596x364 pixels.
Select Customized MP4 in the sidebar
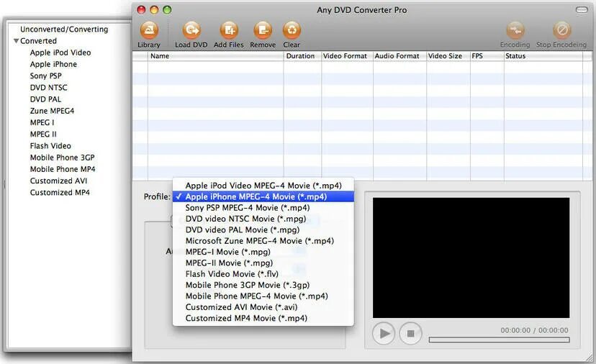click(x=60, y=193)
